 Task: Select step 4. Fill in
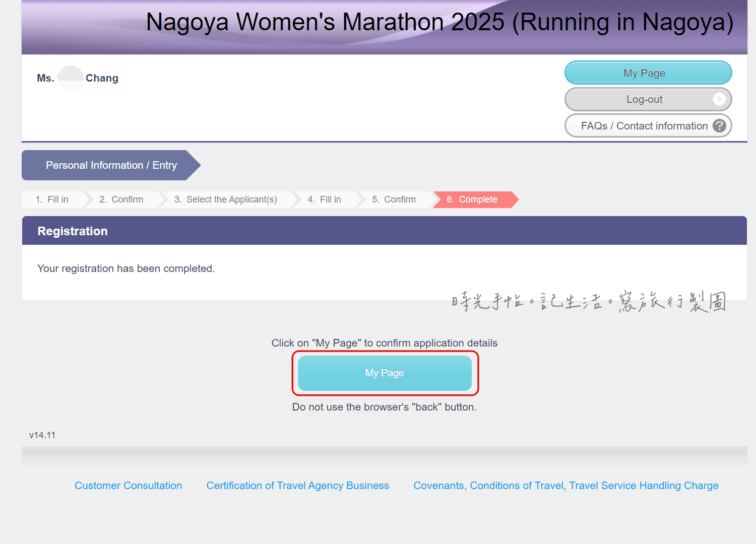tap(326, 199)
